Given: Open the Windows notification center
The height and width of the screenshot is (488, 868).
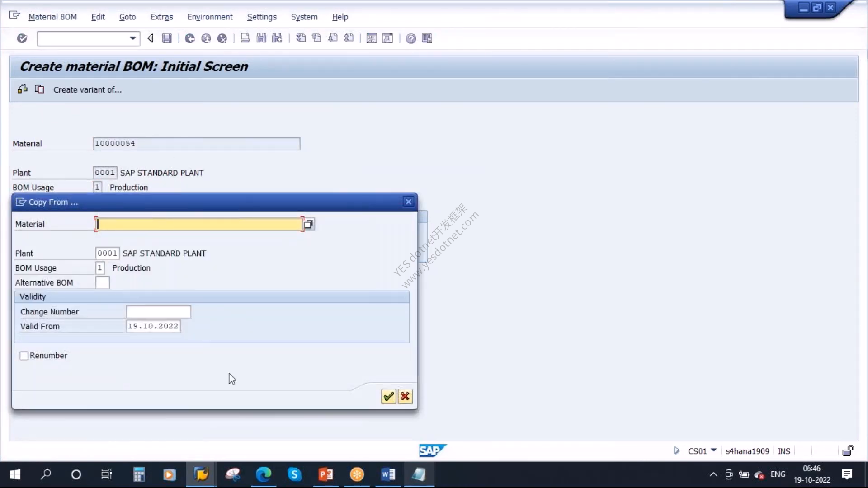Looking at the screenshot, I should 847,474.
